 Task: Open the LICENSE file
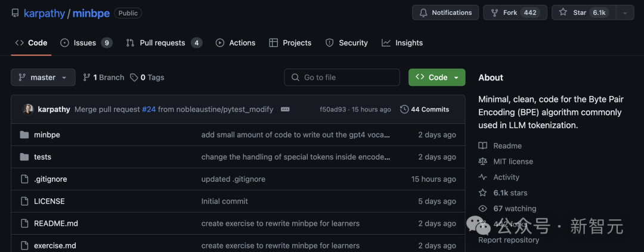[49, 201]
